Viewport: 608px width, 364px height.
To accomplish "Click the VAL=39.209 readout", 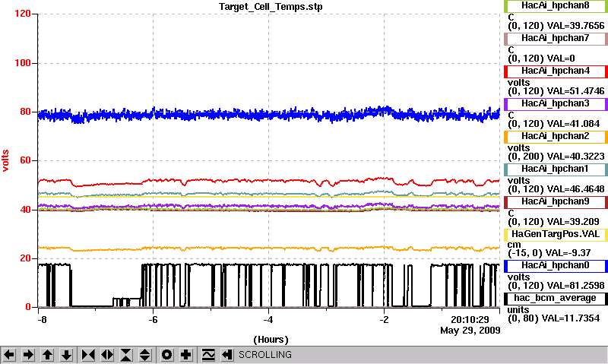I will point(573,222).
